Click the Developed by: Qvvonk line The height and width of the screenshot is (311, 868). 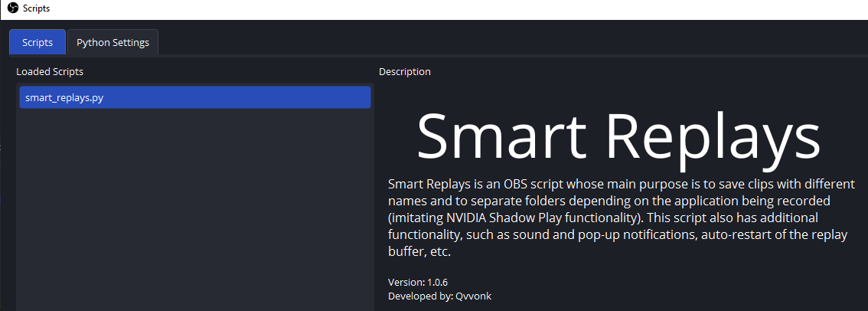[439, 296]
